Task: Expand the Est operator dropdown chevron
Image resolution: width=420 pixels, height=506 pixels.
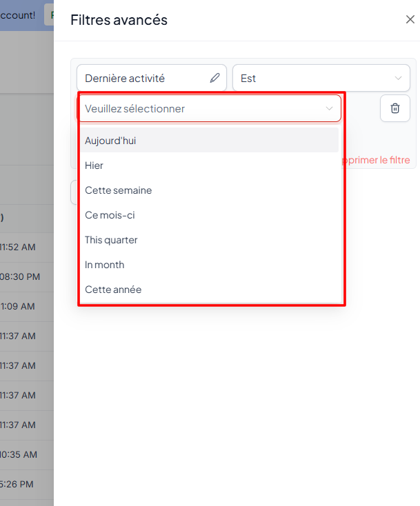Action: pyautogui.click(x=398, y=79)
